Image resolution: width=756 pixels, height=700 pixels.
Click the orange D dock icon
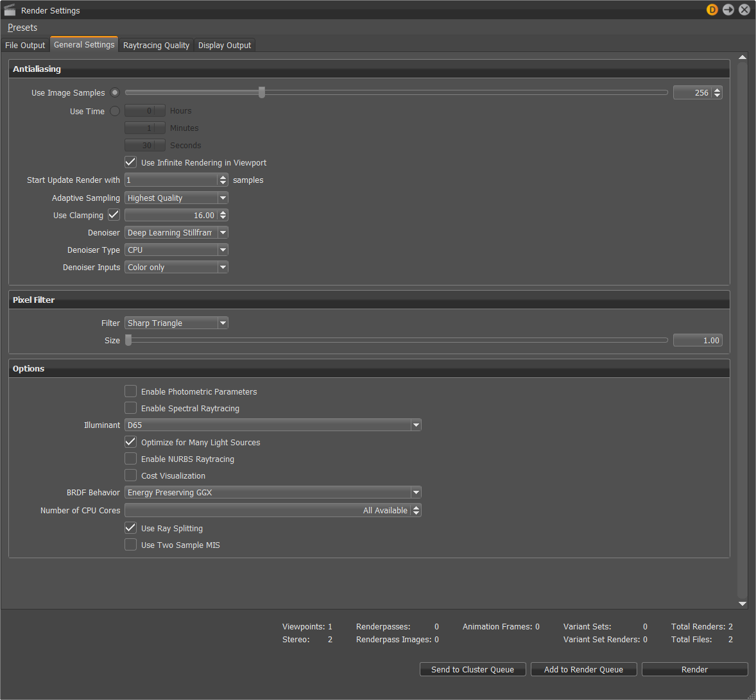pyautogui.click(x=712, y=10)
